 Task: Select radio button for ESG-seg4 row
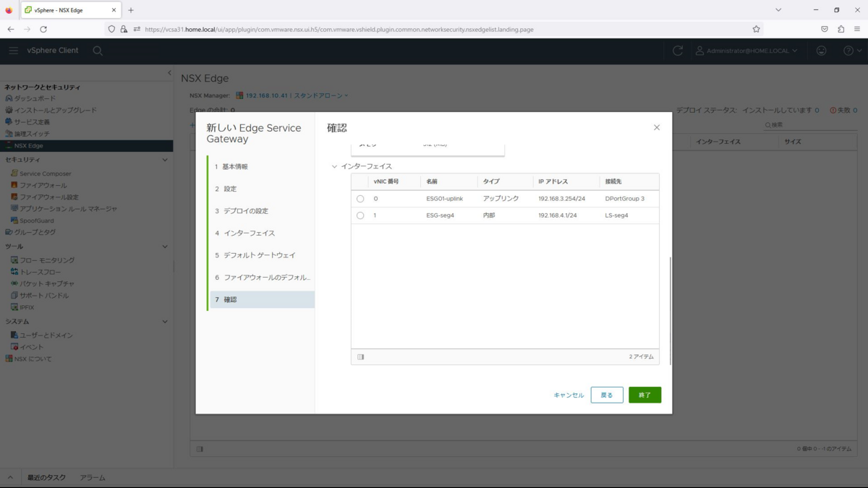pyautogui.click(x=360, y=215)
